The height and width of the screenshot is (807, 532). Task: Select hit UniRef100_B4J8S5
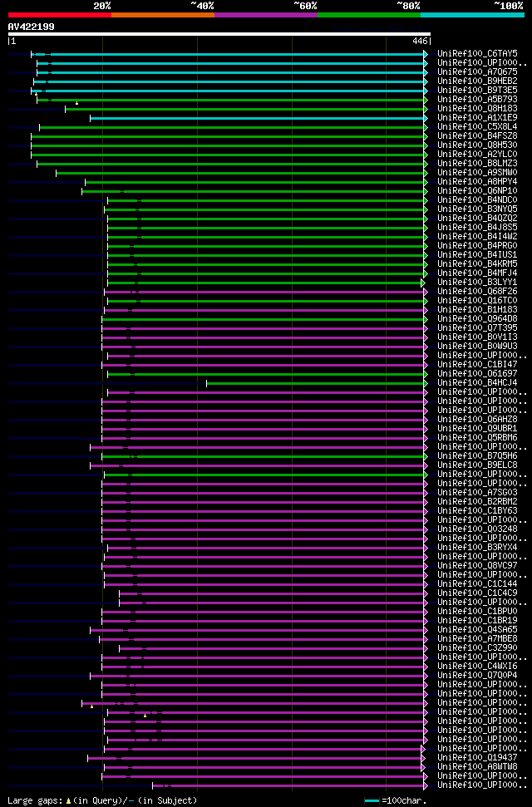point(477,227)
